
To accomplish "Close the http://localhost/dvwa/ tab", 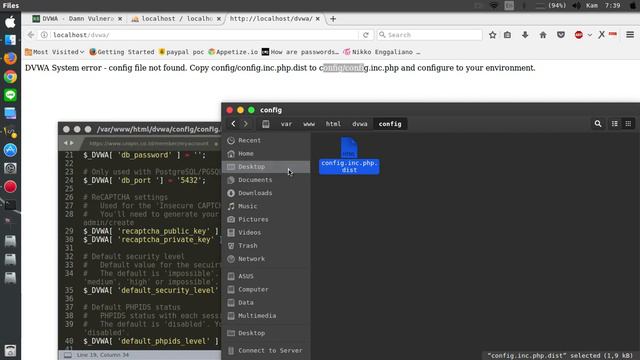I will point(318,19).
